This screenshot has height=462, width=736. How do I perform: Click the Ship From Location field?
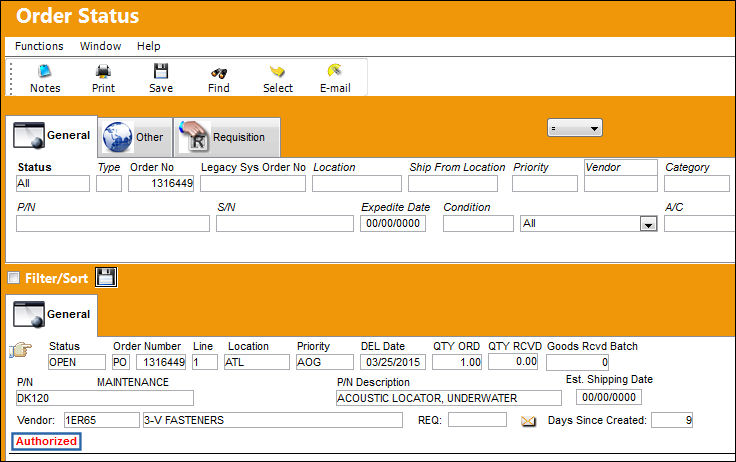[452, 184]
